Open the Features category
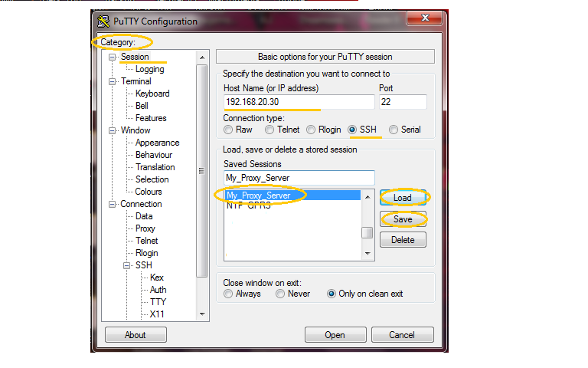 151,118
